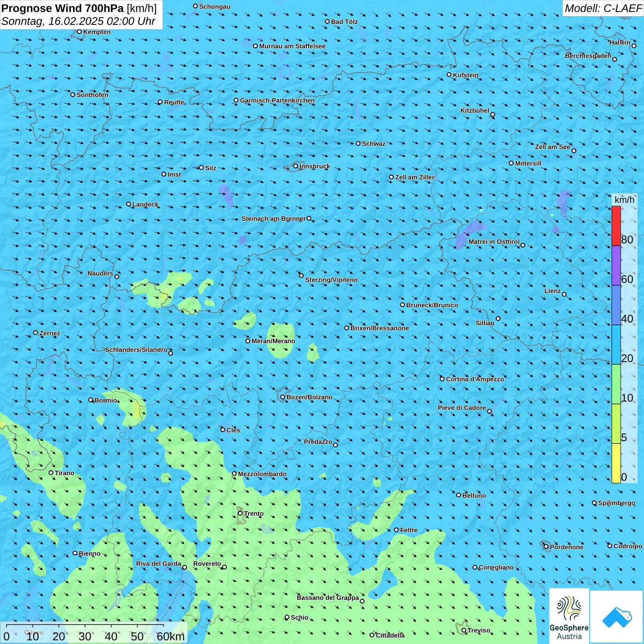Select the Conegliano label
This screenshot has height=644, width=644.
click(496, 567)
